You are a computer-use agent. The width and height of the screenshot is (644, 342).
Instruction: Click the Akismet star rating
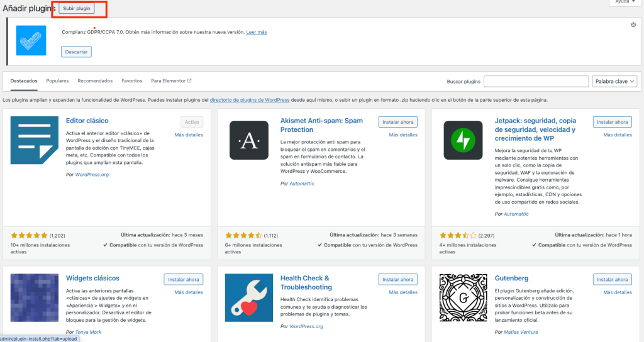pyautogui.click(x=243, y=235)
